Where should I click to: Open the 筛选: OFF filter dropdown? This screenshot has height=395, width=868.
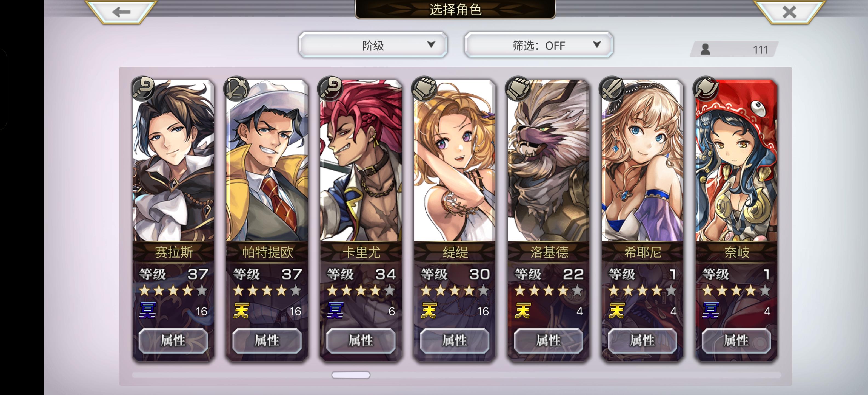tap(538, 45)
